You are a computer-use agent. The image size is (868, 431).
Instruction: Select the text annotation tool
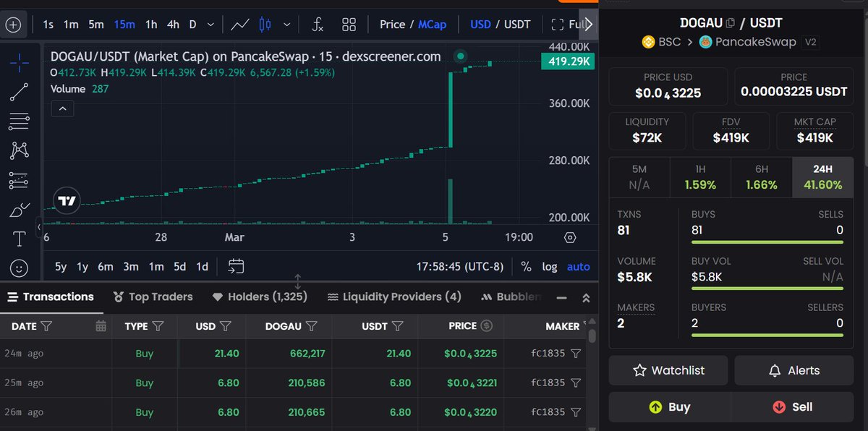[x=20, y=239]
